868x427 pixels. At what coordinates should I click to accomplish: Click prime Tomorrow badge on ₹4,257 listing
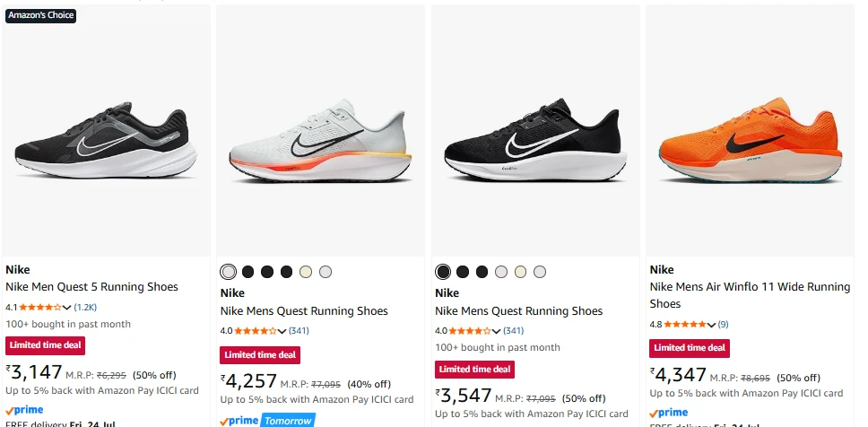click(267, 421)
